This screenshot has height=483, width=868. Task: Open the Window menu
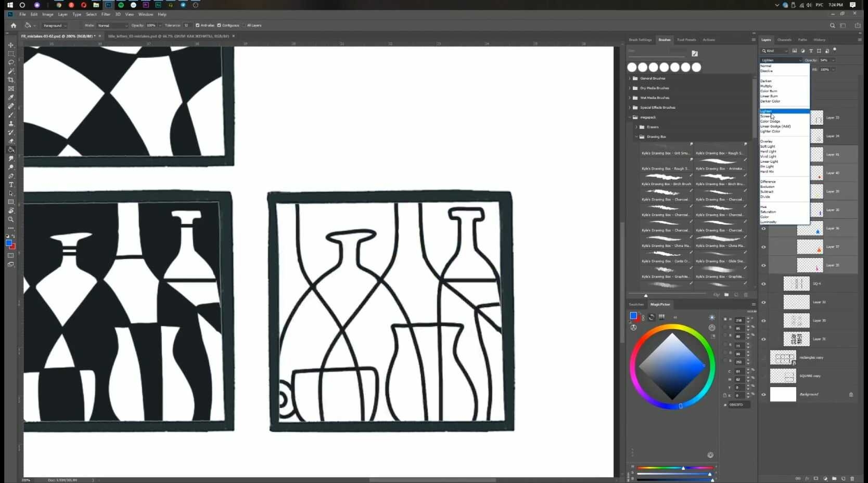(146, 15)
